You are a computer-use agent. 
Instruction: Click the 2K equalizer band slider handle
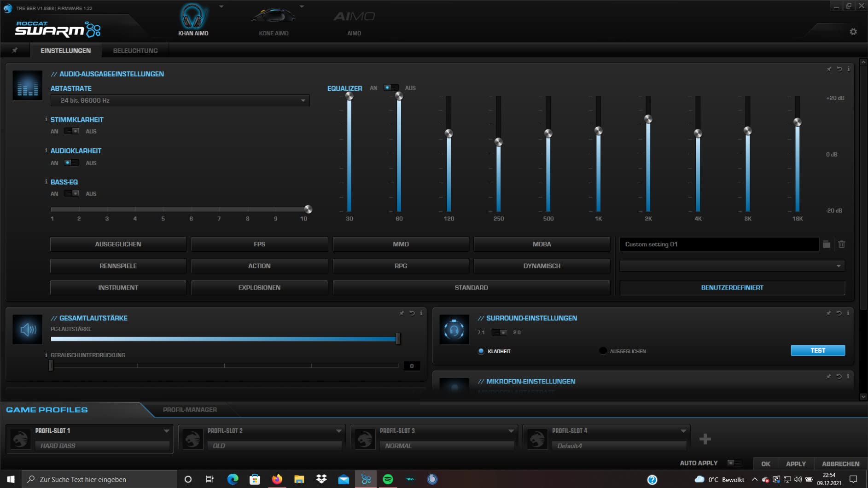[648, 119]
